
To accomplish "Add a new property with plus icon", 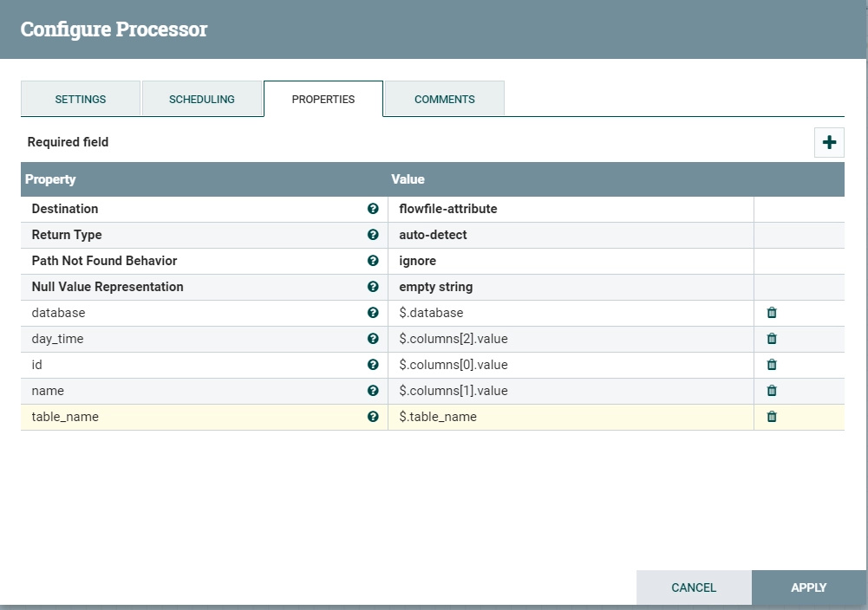I will click(829, 143).
